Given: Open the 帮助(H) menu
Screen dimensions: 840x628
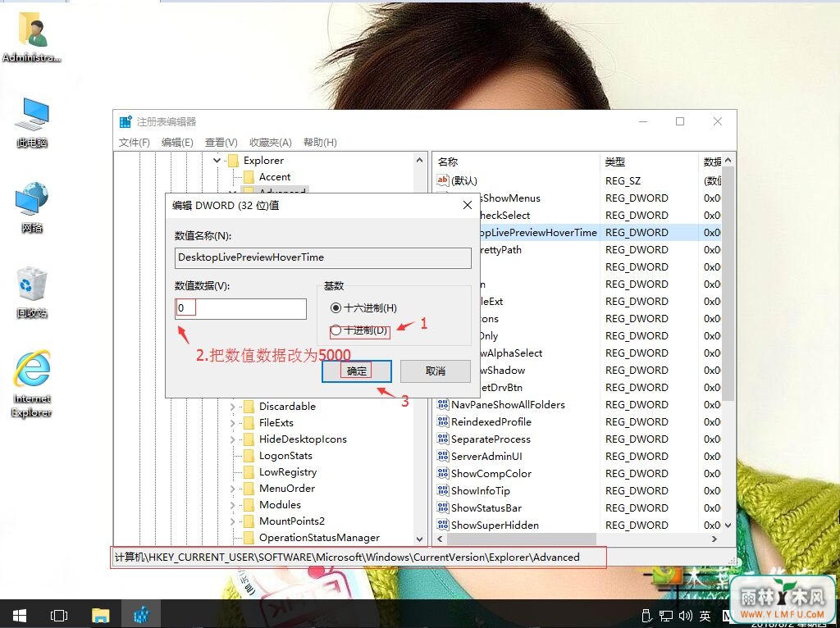Looking at the screenshot, I should pos(320,142).
